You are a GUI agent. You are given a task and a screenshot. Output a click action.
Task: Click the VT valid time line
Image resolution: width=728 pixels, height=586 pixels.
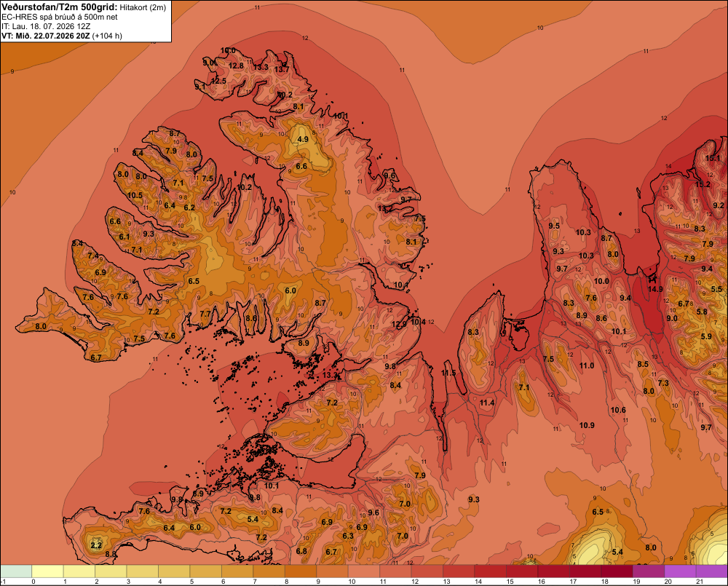pos(62,36)
